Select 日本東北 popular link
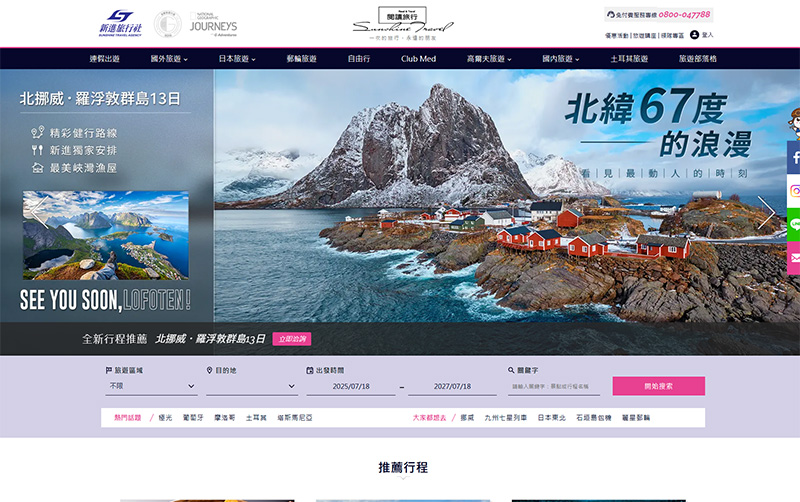The image size is (800, 502). tap(551, 417)
